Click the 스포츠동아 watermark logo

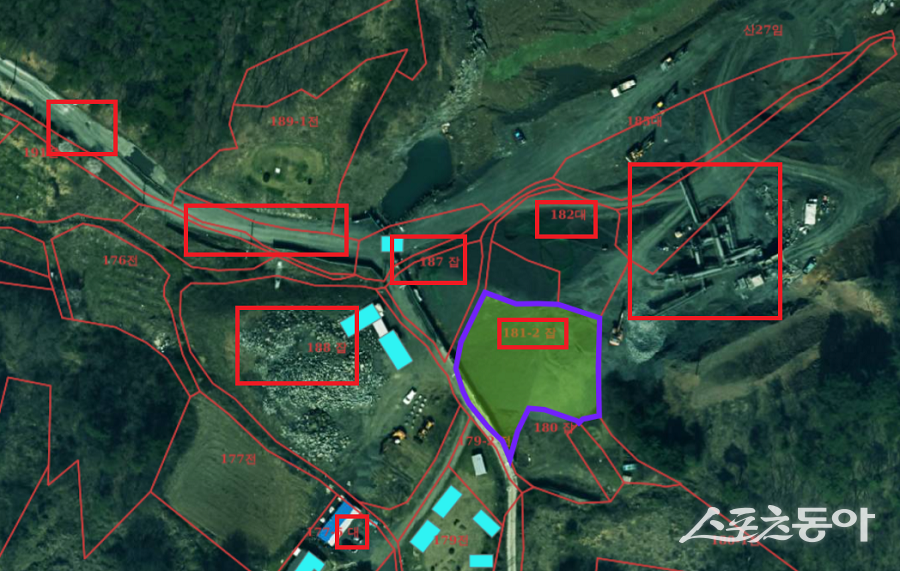(x=777, y=525)
